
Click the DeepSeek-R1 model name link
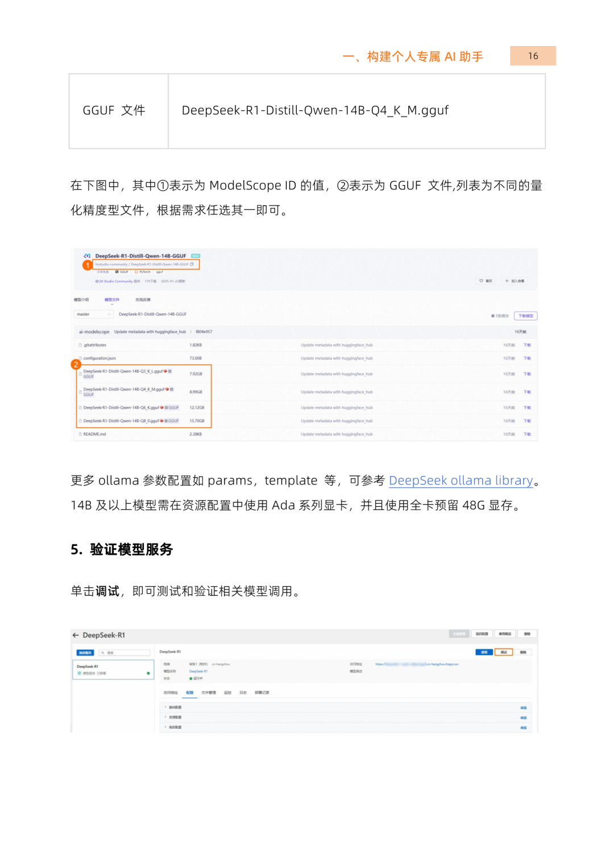(198, 671)
